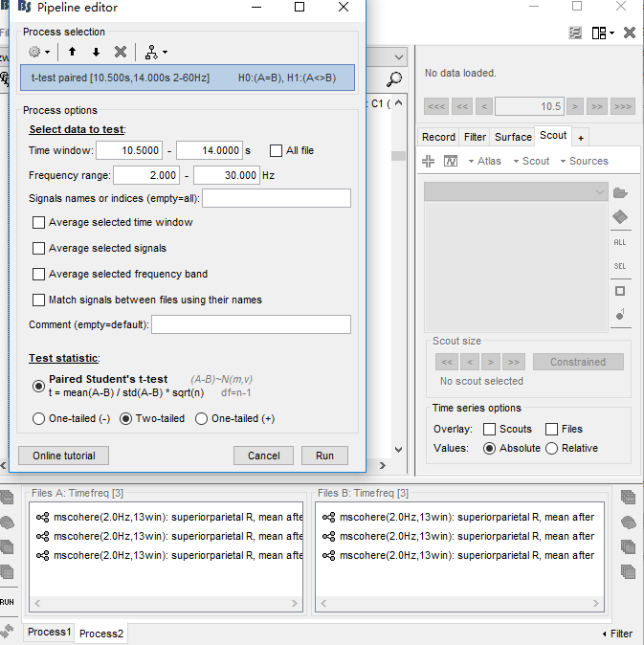This screenshot has width=644, height=645.
Task: Enable Average selected time window
Action: pyautogui.click(x=38, y=223)
